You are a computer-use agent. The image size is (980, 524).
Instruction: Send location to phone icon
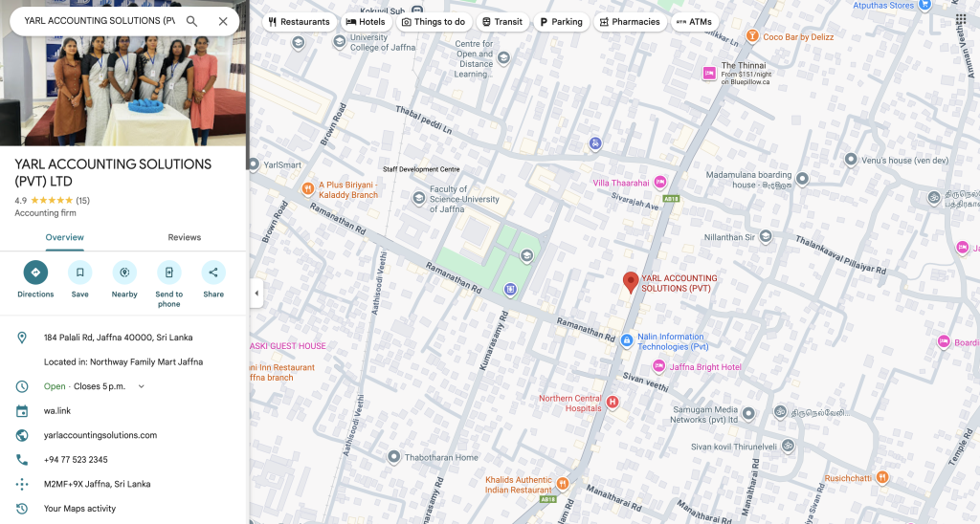168,273
